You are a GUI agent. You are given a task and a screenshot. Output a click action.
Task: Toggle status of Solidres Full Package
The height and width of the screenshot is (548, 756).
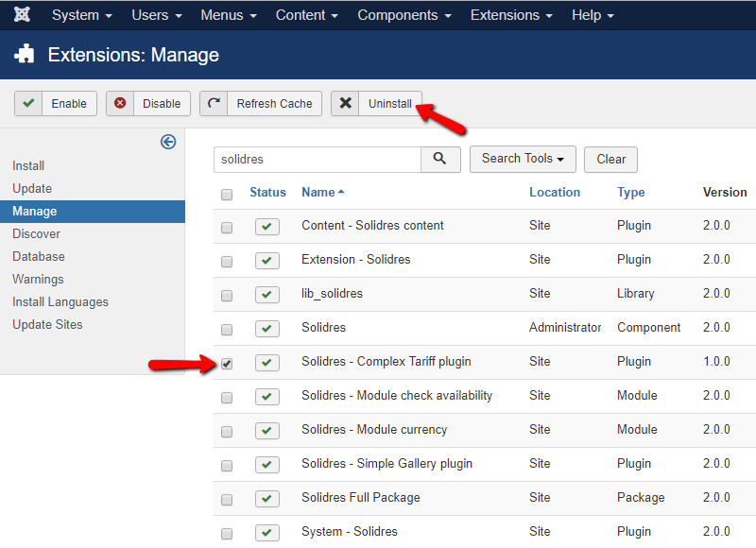point(267,499)
